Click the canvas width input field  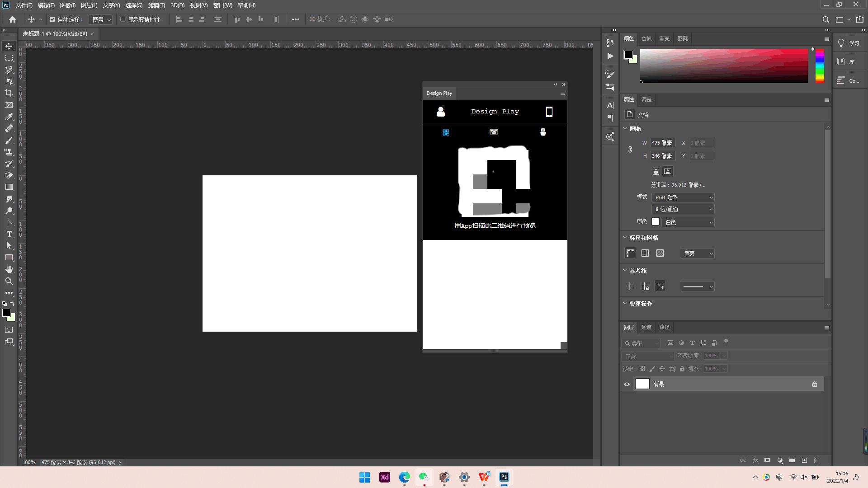[662, 143]
